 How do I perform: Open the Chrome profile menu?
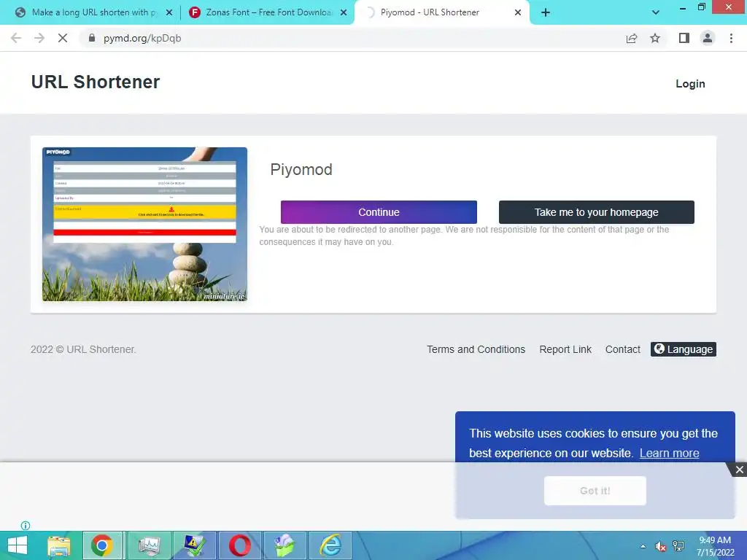[708, 38]
